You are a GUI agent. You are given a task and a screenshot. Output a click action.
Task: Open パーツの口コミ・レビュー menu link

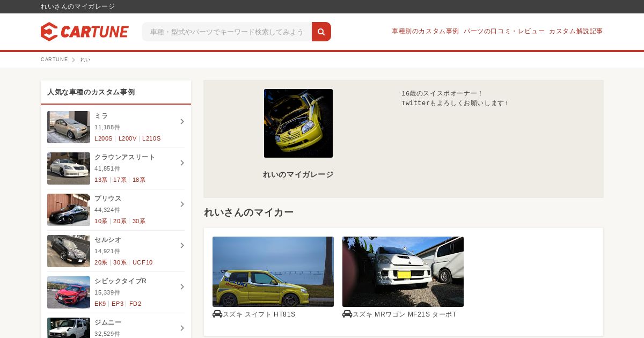pyautogui.click(x=504, y=31)
